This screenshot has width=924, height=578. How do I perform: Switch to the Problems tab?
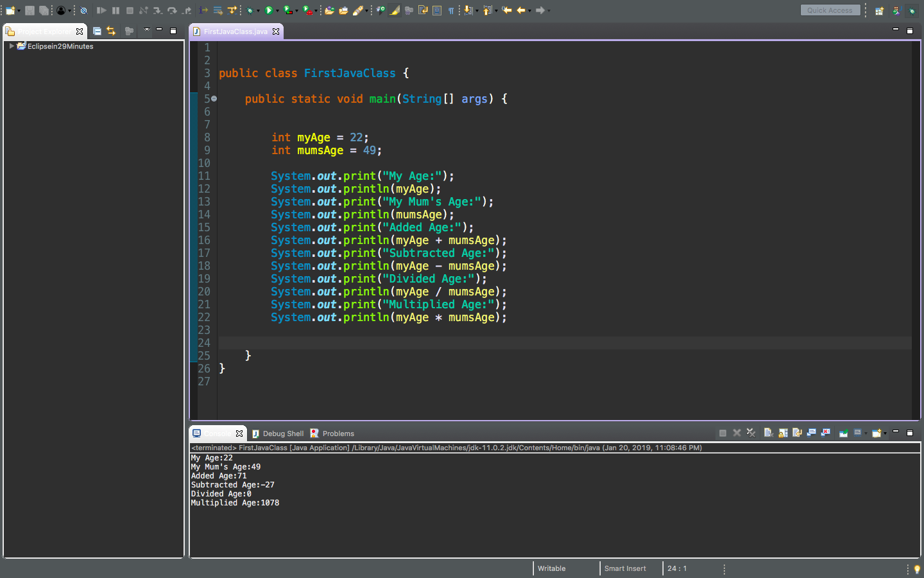click(x=332, y=433)
